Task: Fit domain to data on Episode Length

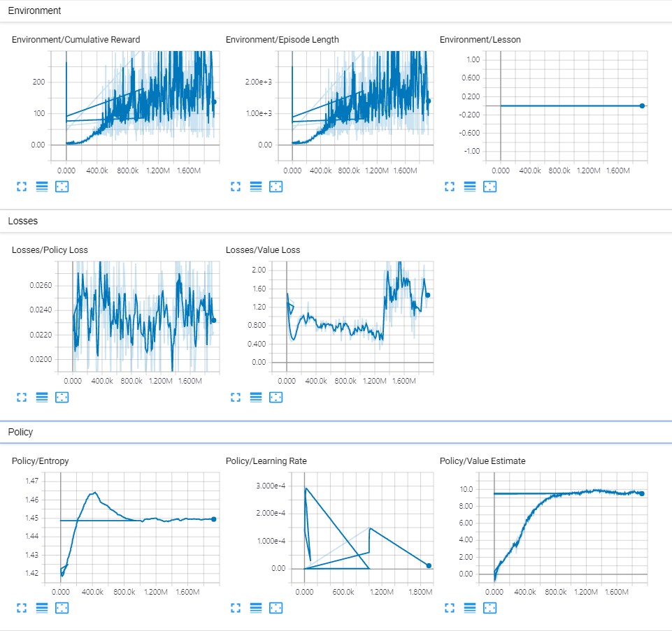Action: click(x=276, y=187)
